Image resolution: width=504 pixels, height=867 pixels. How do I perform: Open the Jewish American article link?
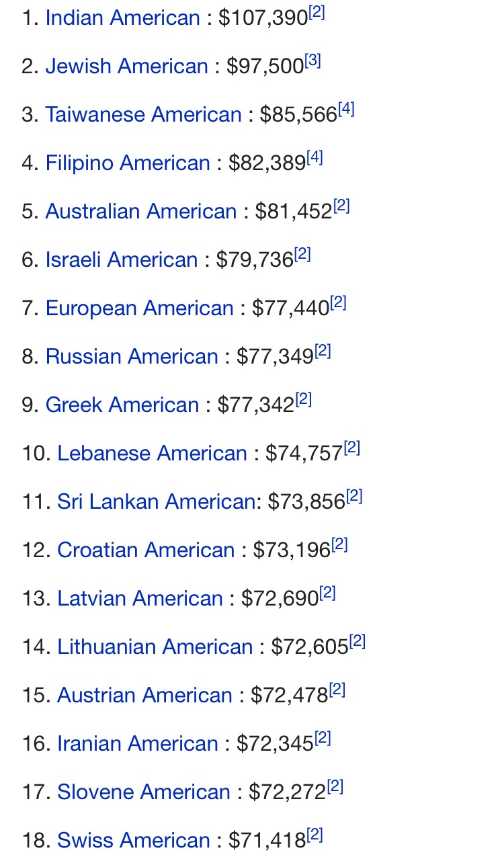(126, 67)
